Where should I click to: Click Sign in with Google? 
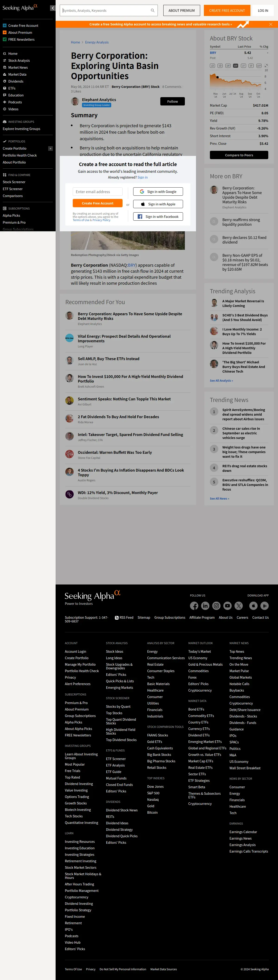[158, 192]
